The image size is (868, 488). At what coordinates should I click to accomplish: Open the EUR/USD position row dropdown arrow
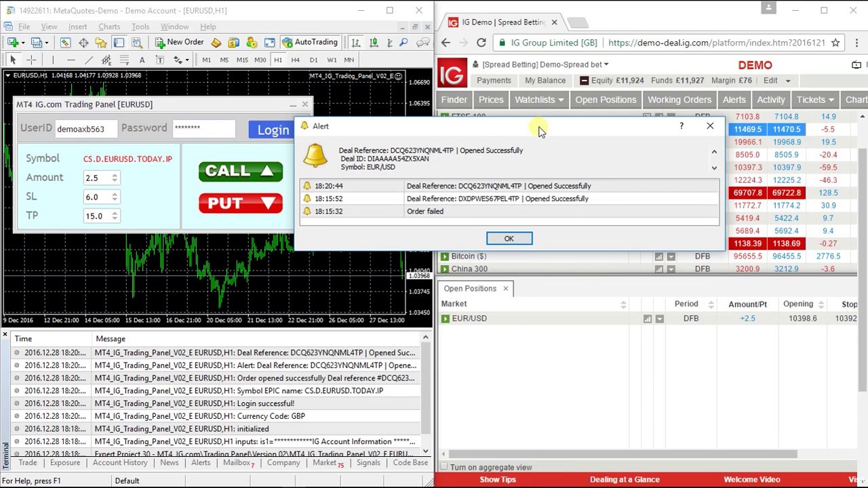pyautogui.click(x=659, y=319)
